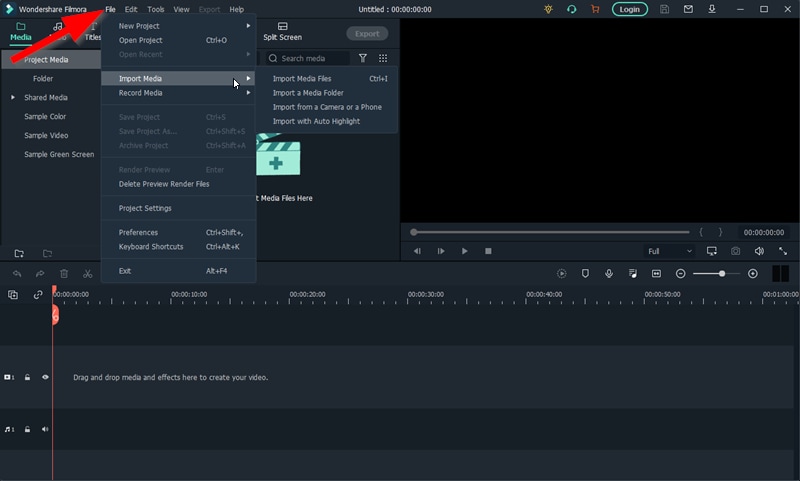Take a snapshot with camera icon
Screen dimensions: 800x481
[x=735, y=251]
